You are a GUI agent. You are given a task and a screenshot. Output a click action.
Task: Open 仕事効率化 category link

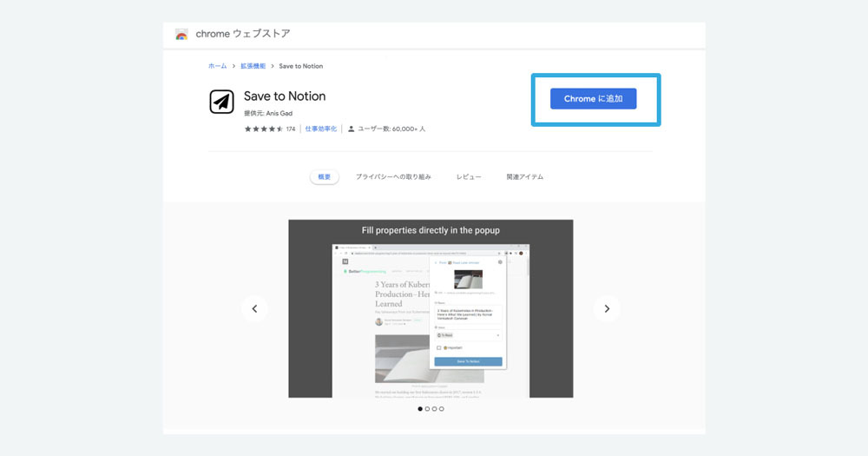tap(321, 129)
